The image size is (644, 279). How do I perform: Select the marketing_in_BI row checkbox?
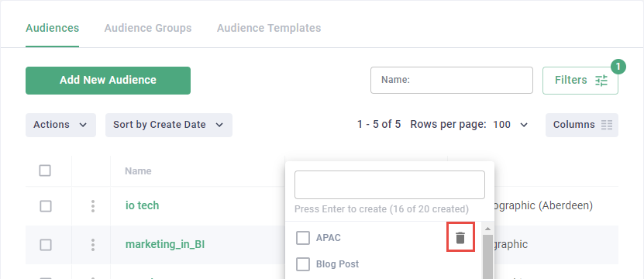pyautogui.click(x=46, y=245)
